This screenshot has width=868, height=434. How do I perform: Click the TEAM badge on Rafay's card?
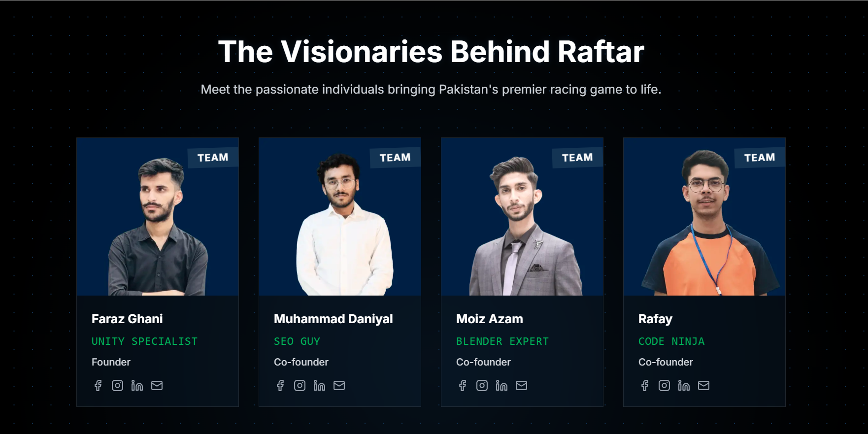[759, 158]
